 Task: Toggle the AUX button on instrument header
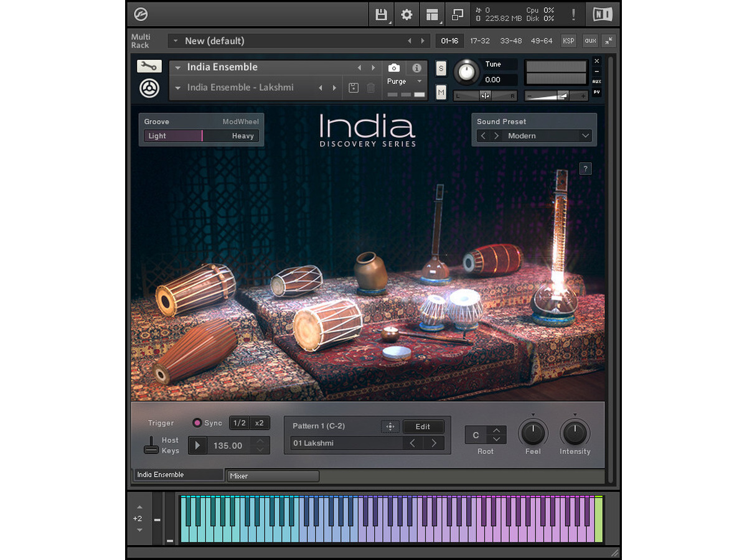click(x=597, y=82)
